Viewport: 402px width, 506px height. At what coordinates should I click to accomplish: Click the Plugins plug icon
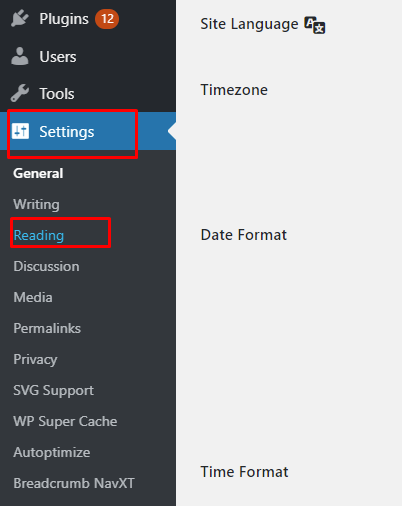point(20,18)
